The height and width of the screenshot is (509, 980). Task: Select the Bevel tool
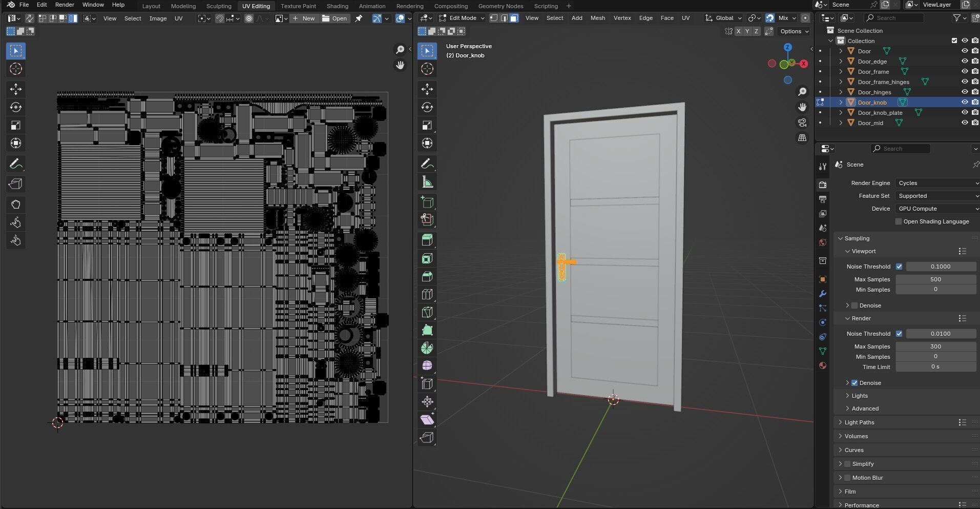(x=427, y=276)
